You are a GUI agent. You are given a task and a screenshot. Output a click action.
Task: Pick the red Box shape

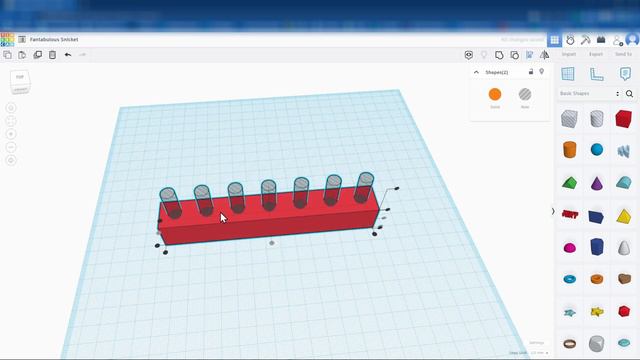pyautogui.click(x=624, y=118)
